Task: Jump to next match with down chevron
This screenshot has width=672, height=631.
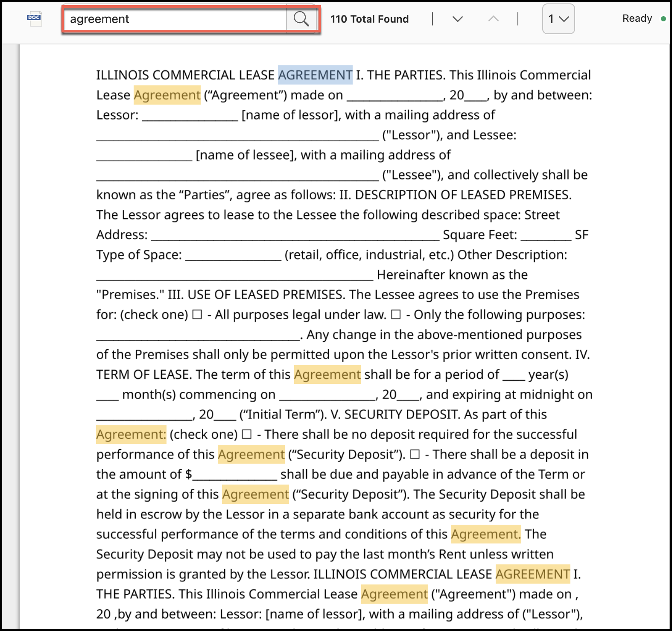Action: (x=457, y=19)
